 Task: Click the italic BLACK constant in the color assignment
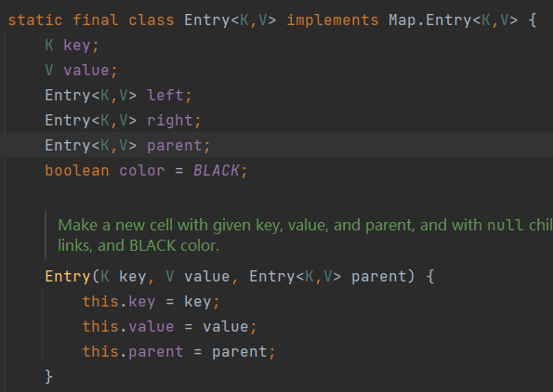click(x=217, y=171)
